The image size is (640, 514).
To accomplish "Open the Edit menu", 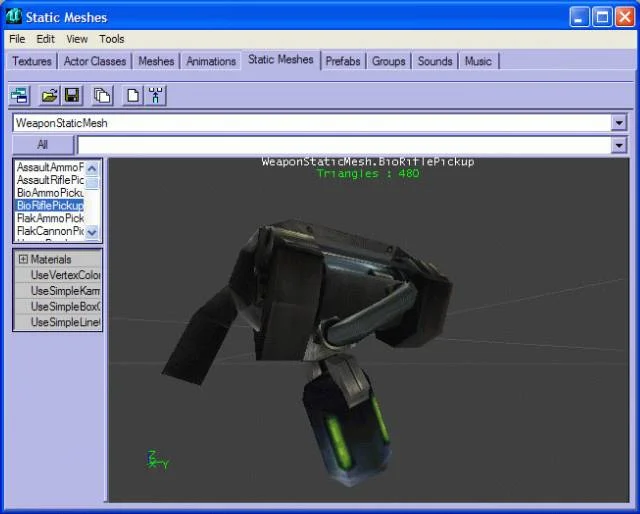I will coord(45,39).
